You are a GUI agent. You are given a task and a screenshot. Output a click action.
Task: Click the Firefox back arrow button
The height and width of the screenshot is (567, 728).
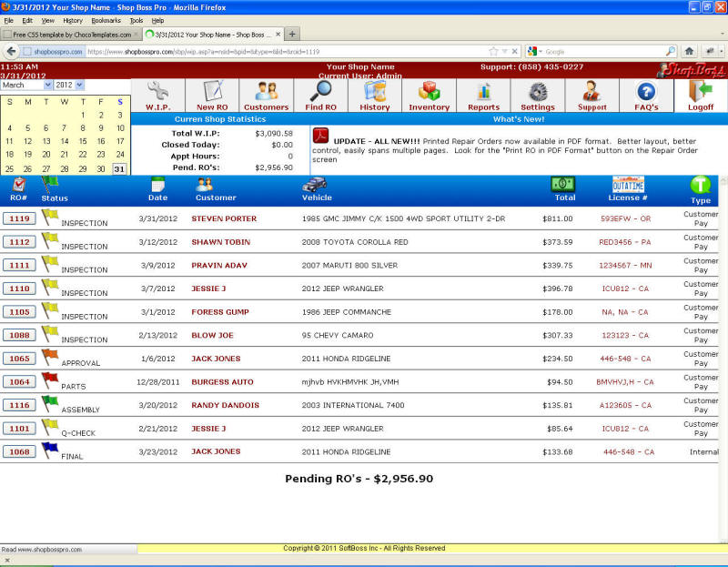coord(12,52)
